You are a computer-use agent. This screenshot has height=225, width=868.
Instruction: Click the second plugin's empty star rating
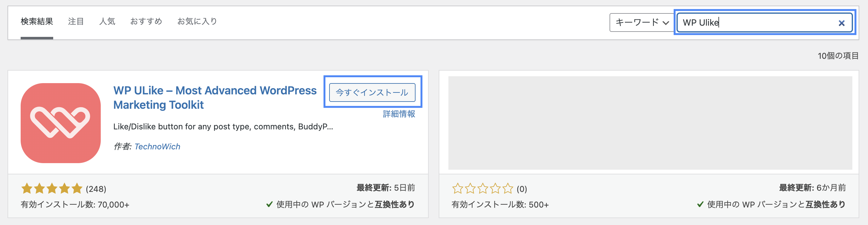[482, 189]
